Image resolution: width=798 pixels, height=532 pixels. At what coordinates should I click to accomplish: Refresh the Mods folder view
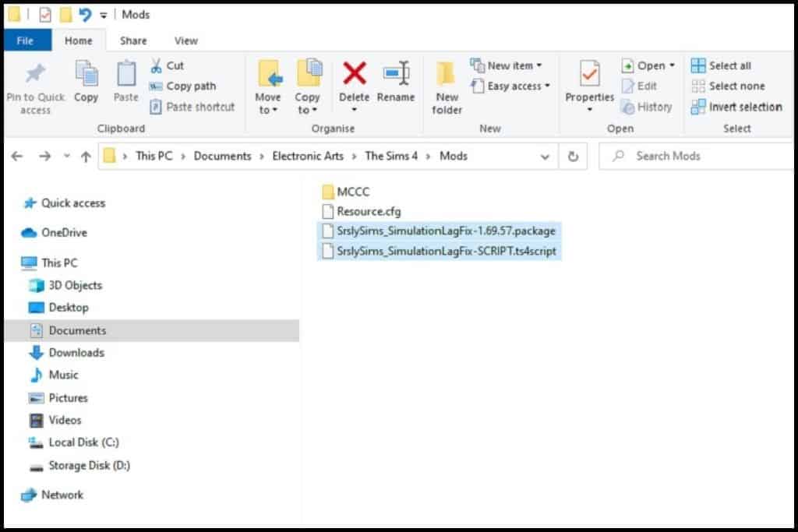tap(573, 157)
